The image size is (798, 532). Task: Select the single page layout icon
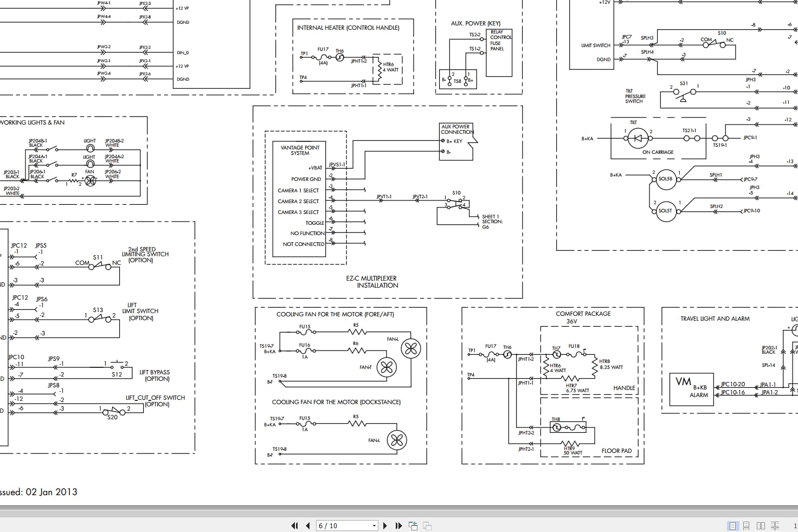pos(733,525)
